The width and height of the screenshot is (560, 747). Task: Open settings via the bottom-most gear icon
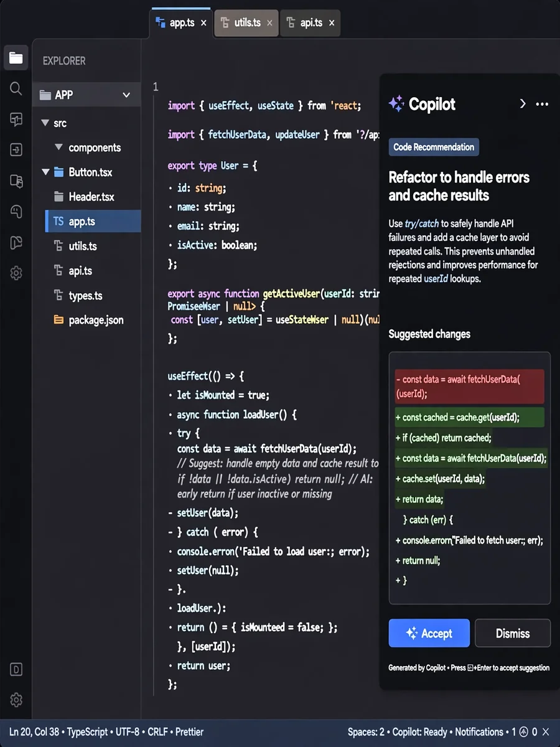[x=16, y=700]
